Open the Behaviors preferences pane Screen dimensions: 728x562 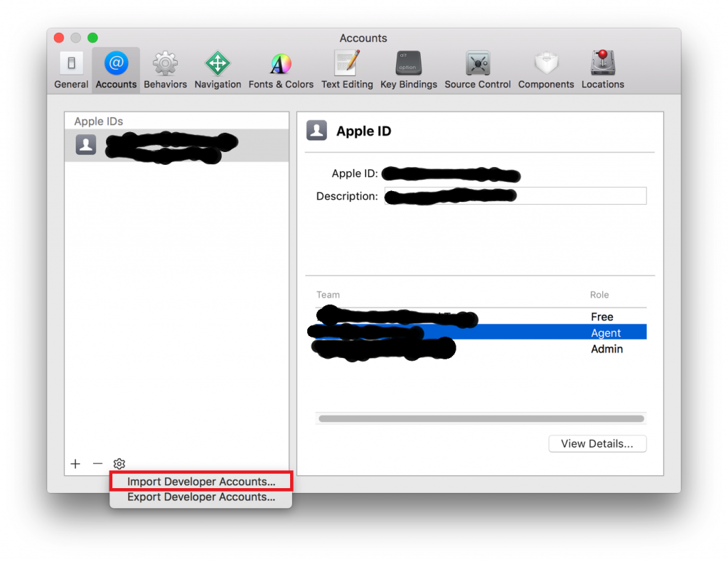(165, 70)
